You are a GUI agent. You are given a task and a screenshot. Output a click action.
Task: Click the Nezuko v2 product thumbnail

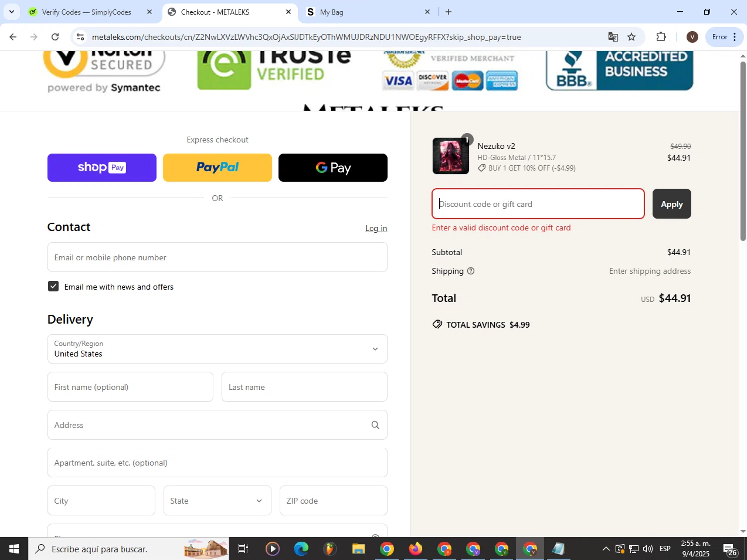point(451,156)
